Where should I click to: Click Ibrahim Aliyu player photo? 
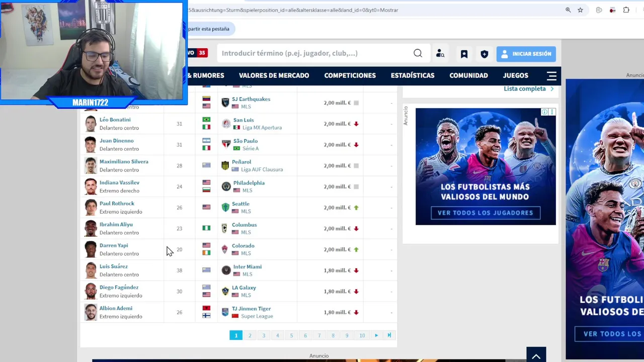(91, 228)
